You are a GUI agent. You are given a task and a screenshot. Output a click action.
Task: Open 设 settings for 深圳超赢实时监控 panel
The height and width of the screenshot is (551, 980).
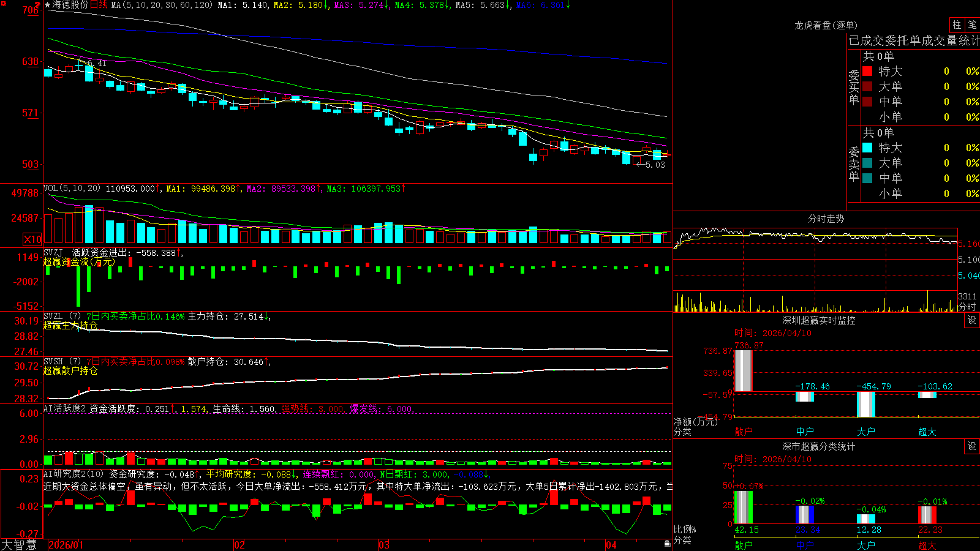click(972, 320)
